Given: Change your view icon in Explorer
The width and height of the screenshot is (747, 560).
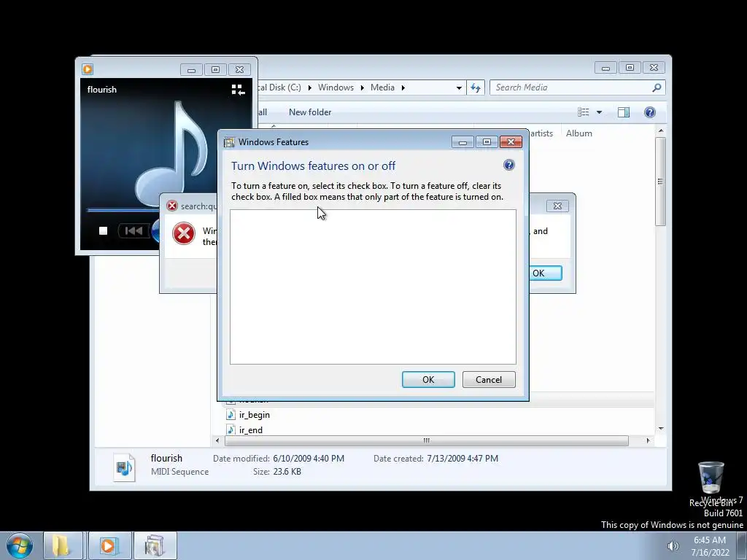Looking at the screenshot, I should pyautogui.click(x=583, y=112).
